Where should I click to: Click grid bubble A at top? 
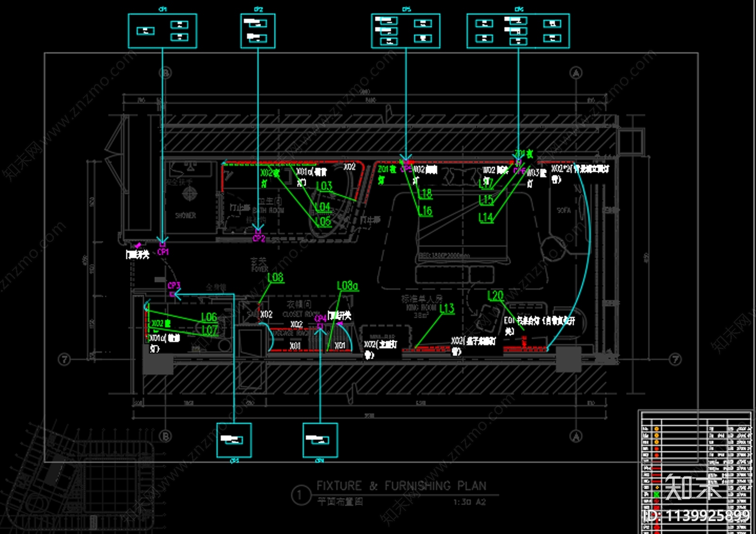click(x=576, y=73)
